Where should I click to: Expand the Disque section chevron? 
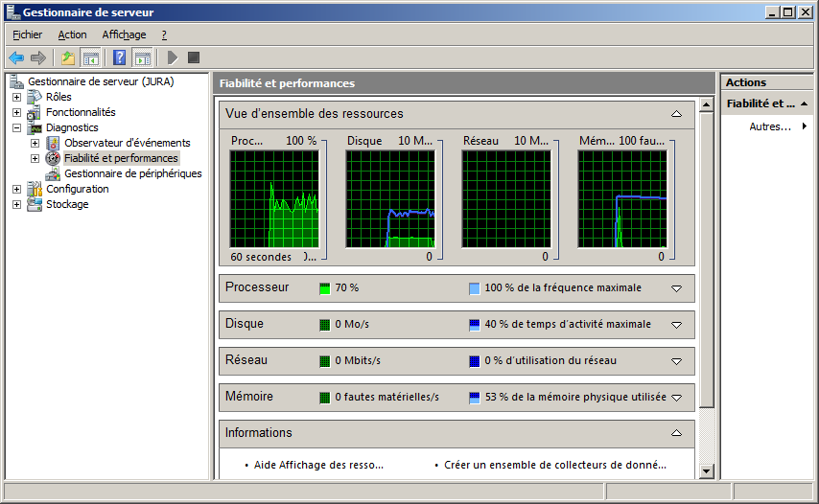676,325
